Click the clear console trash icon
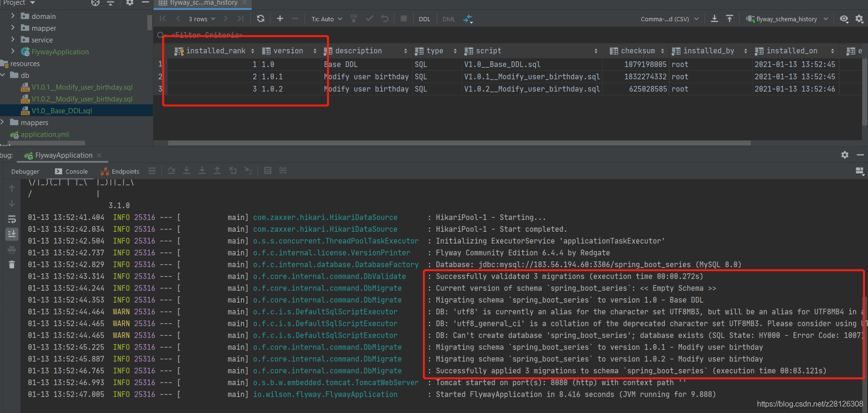Screen dimensions: 868x413 (12, 265)
